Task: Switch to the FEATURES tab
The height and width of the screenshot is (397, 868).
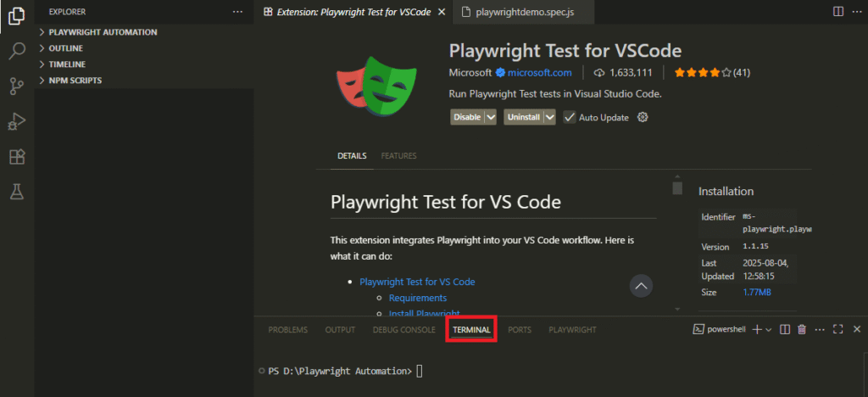Action: (x=398, y=155)
